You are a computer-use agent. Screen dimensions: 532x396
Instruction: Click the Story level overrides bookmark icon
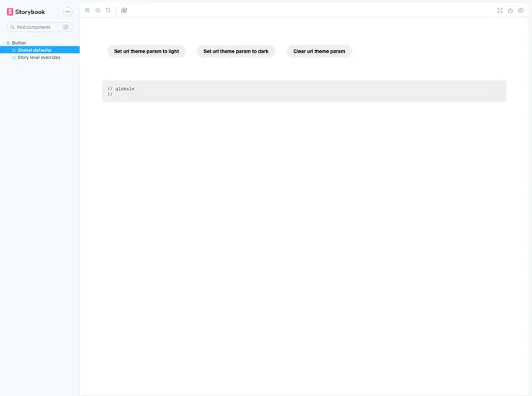coord(14,57)
